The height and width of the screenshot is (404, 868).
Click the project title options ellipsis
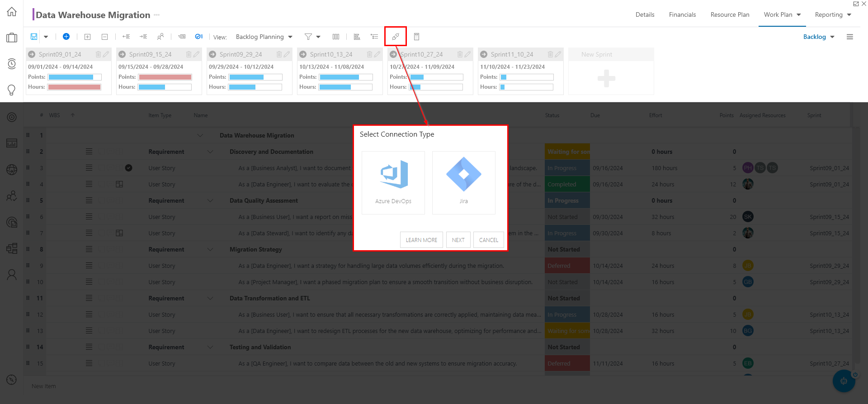157,15
